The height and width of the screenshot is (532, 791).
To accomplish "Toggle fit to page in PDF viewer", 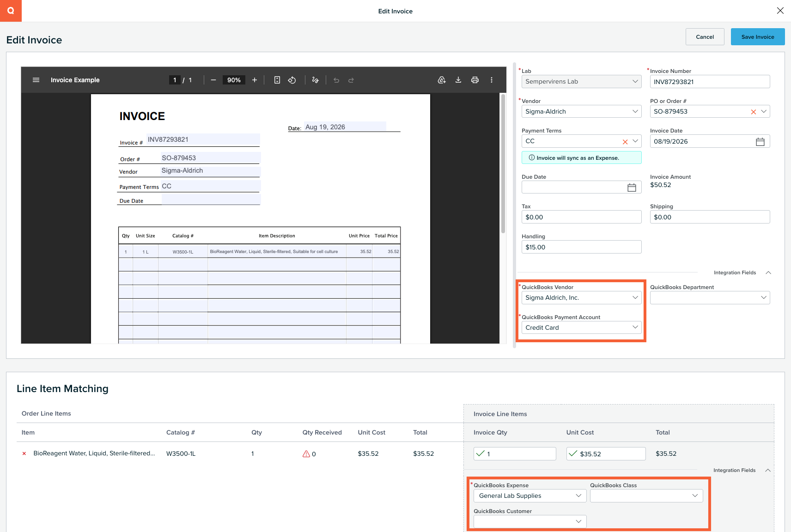I will tap(277, 80).
